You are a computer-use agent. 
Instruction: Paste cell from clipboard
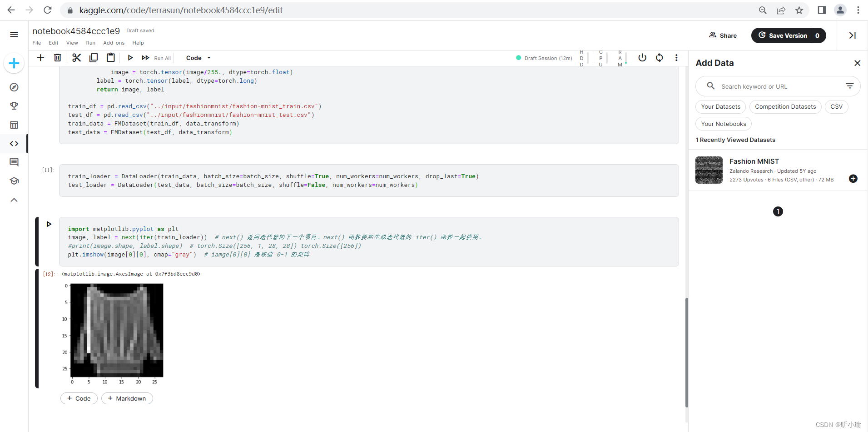pyautogui.click(x=110, y=58)
